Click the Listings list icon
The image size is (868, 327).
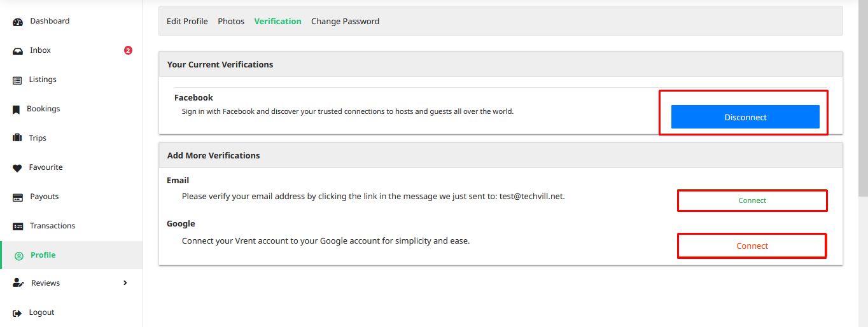(17, 80)
